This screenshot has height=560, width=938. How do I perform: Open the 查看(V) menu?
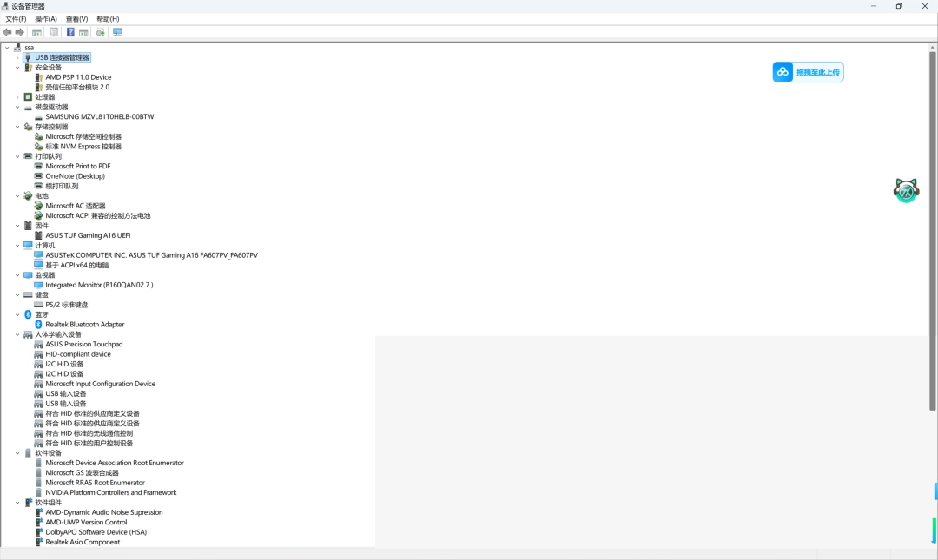76,19
